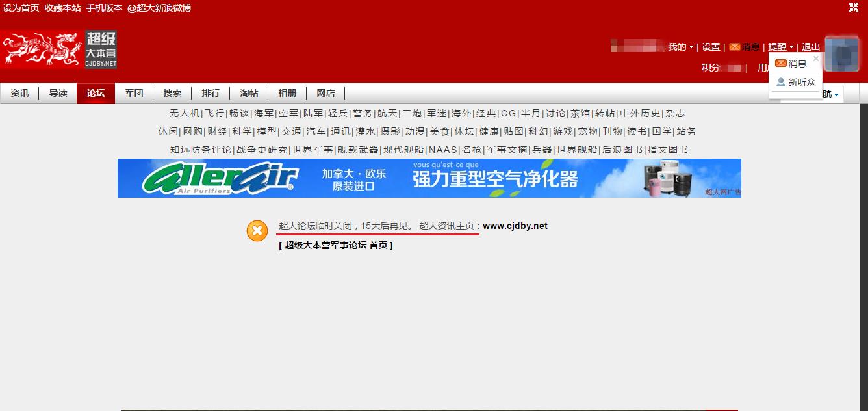The image size is (868, 411).
Task: Select the 相册 navigation tab
Action: pyautogui.click(x=287, y=93)
